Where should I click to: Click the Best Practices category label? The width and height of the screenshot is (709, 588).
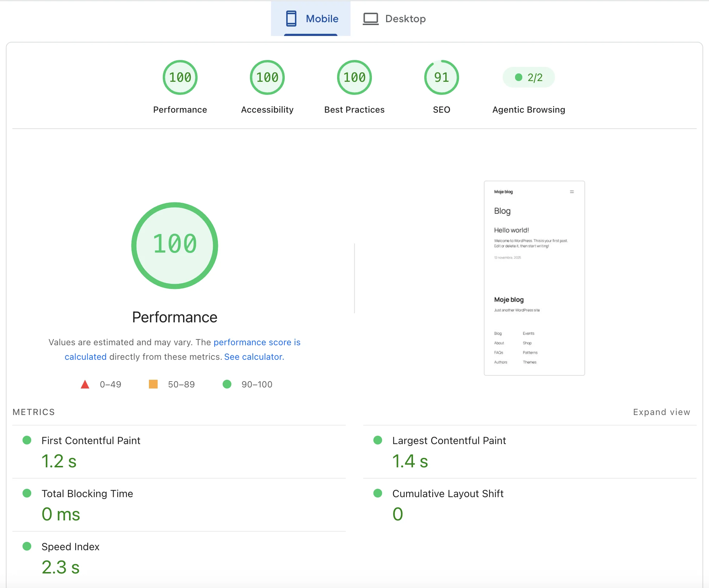coord(354,110)
